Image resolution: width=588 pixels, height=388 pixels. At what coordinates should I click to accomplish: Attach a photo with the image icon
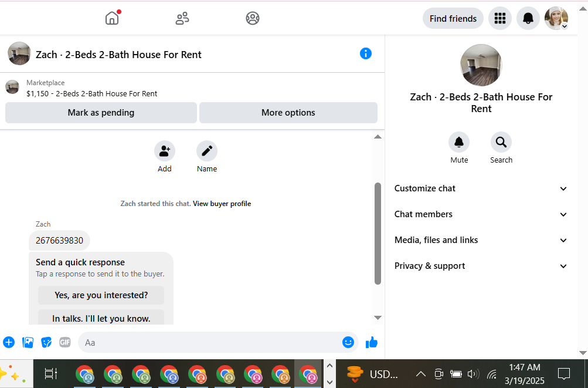(28, 342)
